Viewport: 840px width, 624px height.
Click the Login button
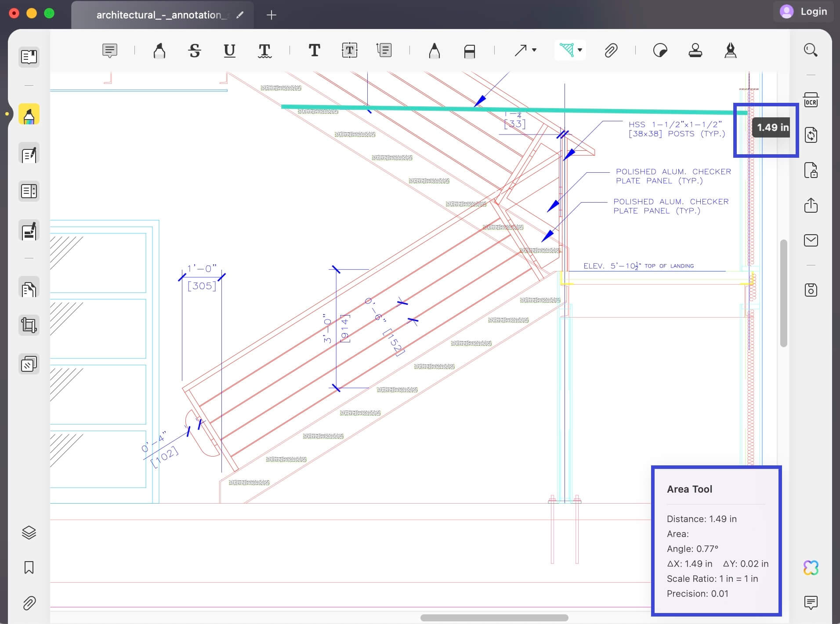813,11
